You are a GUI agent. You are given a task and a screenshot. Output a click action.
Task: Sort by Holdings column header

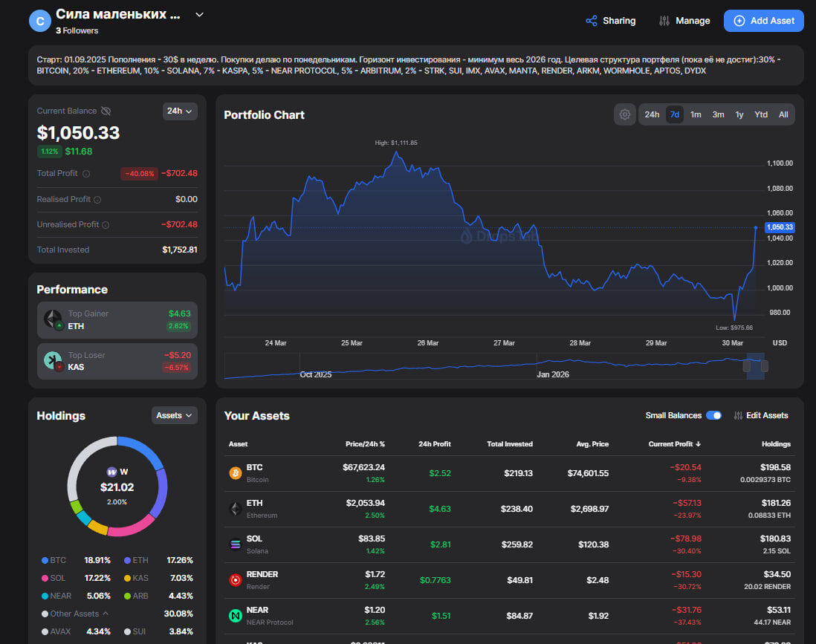(x=776, y=443)
